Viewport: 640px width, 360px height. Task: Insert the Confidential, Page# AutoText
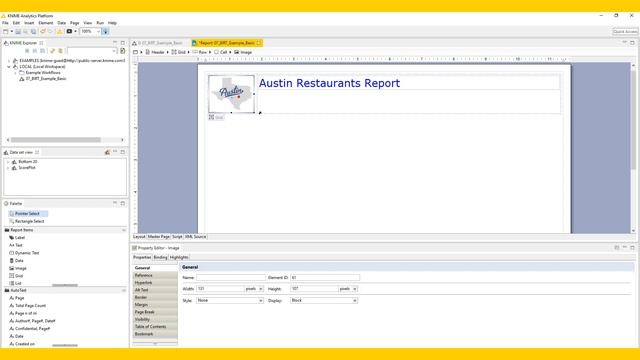[x=29, y=329]
